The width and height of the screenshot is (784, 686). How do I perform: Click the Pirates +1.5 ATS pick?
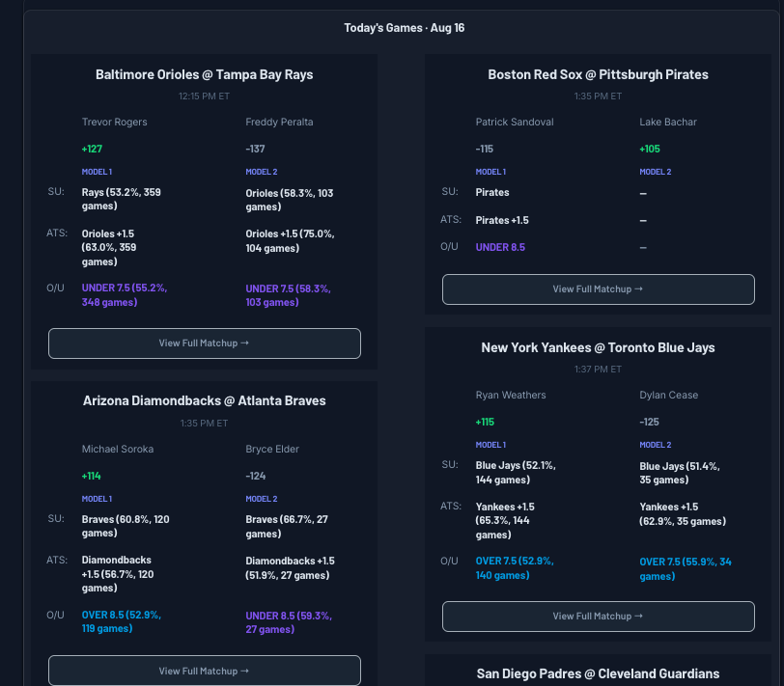pos(502,220)
